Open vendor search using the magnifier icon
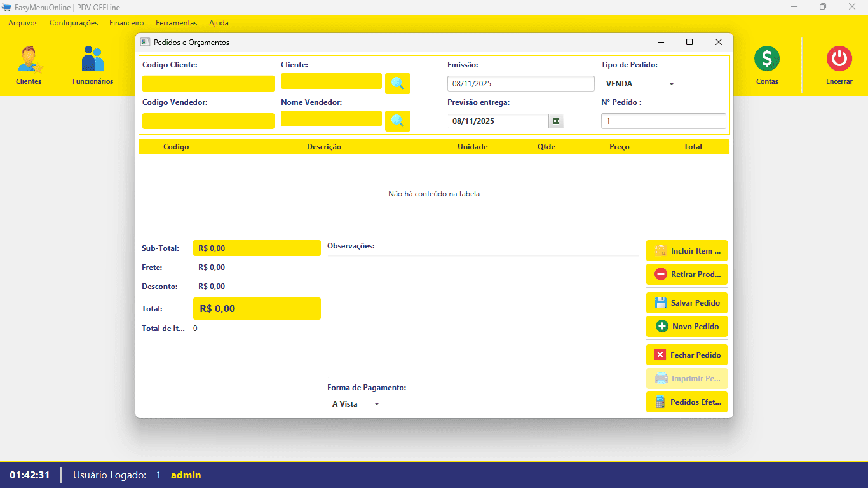Image resolution: width=868 pixels, height=488 pixels. (x=397, y=121)
